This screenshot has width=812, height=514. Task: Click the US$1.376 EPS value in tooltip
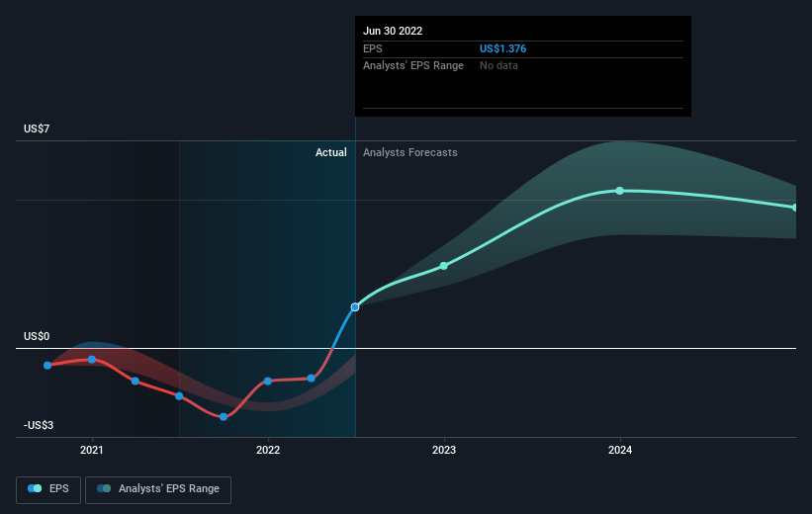502,48
